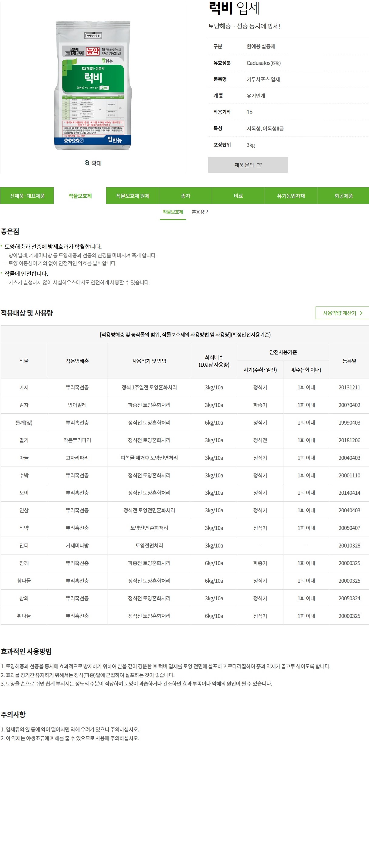Click the 희석배수 column header
This screenshot has height=868, width=369.
coord(214,361)
